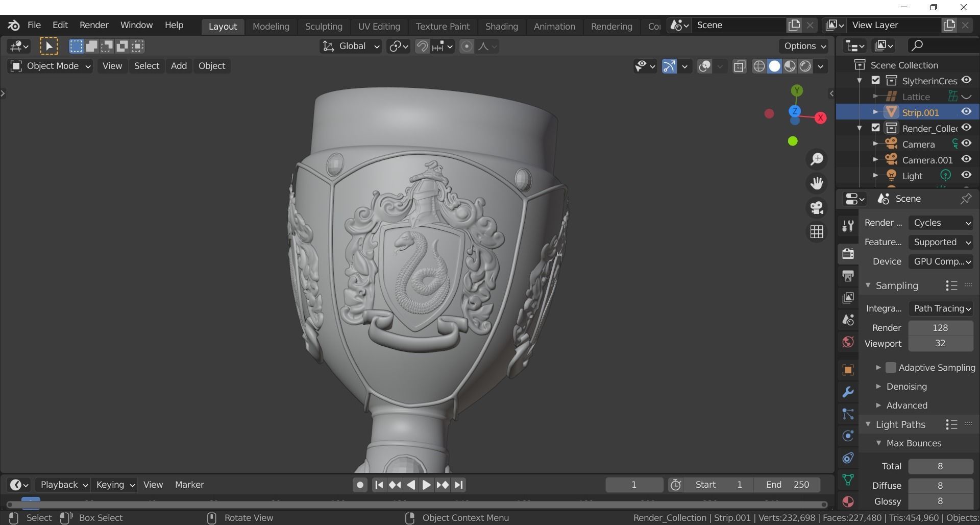Switch to wireframe shading
Viewport: 980px width, 525px height.
point(759,66)
